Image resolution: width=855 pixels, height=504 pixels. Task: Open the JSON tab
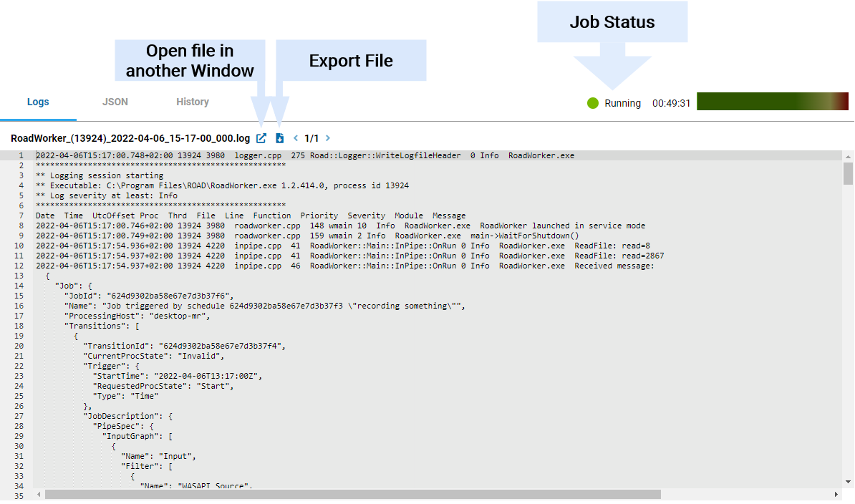(x=115, y=102)
